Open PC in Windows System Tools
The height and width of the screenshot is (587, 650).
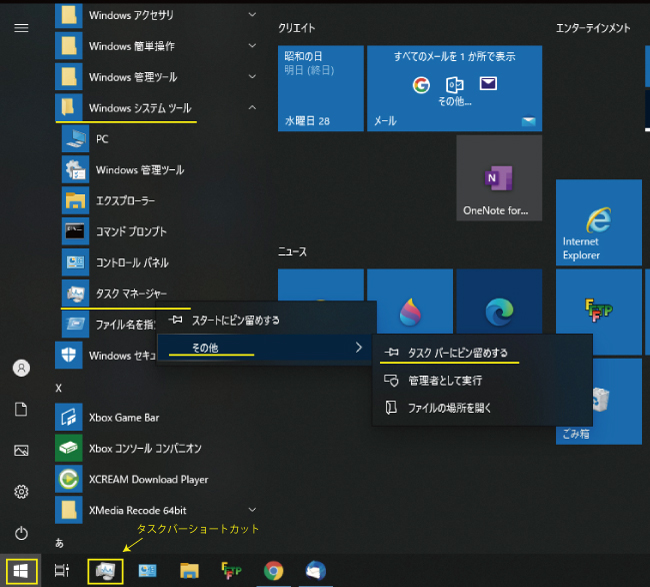[162, 139]
